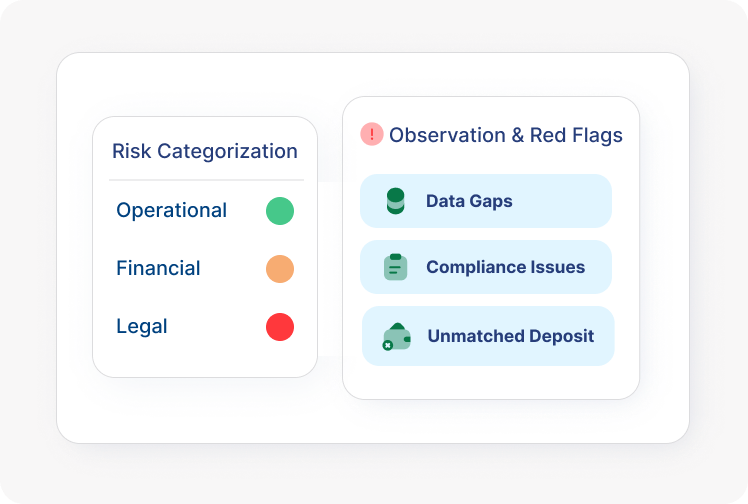Click the Risk Categorization heading

tap(205, 152)
